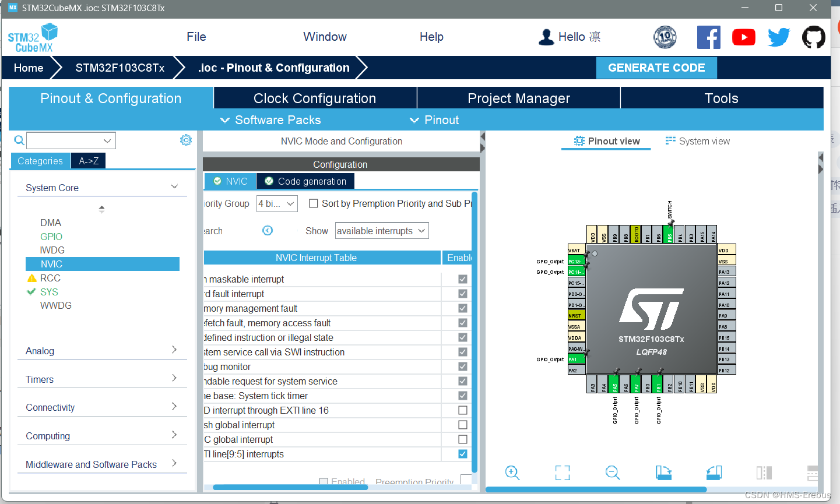
Task: Open the File menu
Action: 196,37
